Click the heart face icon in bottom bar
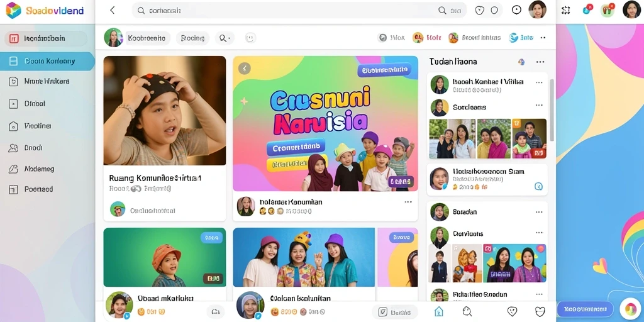 512,311
